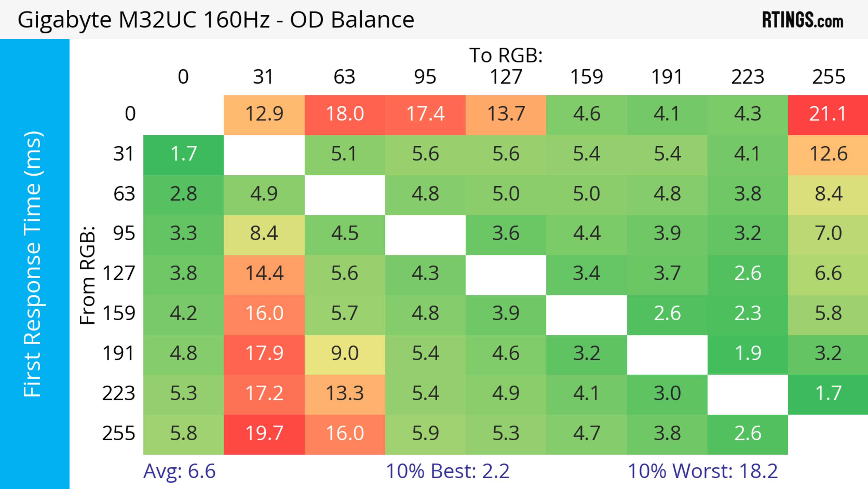
Task: Click the 'Avg: 6.6' summary text
Action: point(179,471)
